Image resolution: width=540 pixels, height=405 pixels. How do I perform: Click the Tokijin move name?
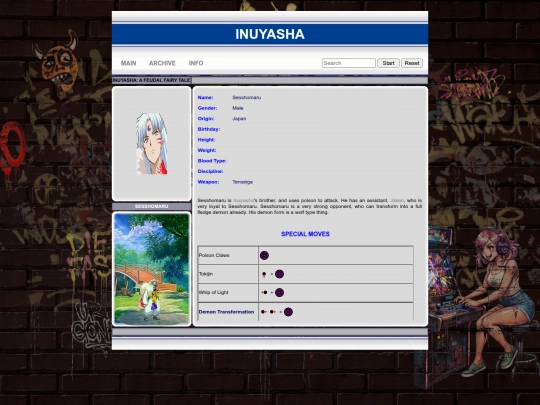206,274
